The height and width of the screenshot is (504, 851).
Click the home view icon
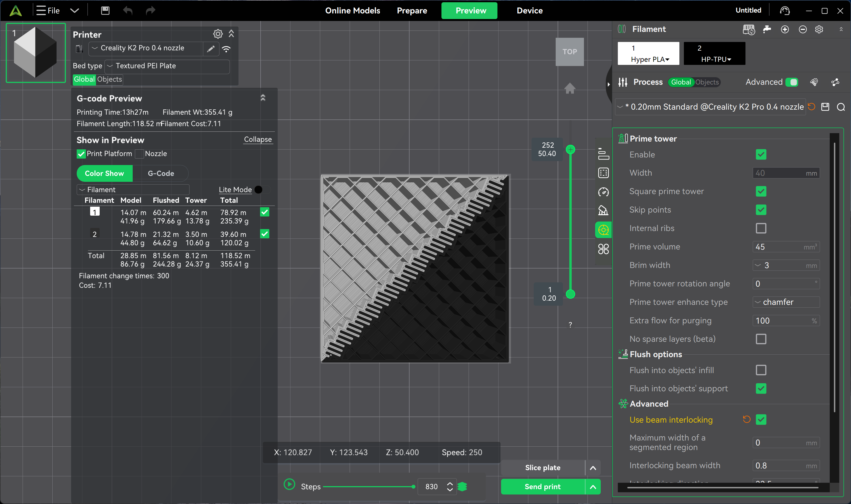tap(570, 88)
